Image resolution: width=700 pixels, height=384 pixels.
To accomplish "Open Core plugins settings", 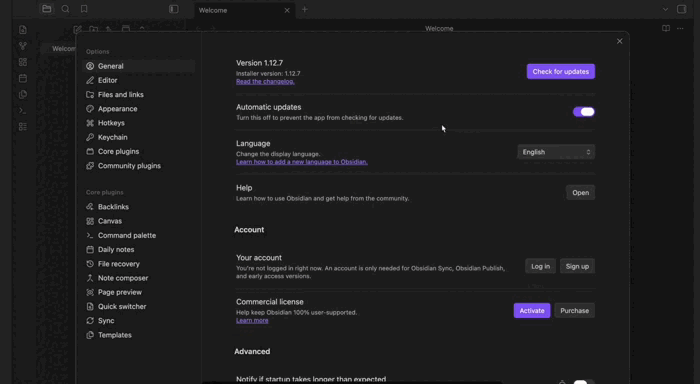I will (138, 151).
